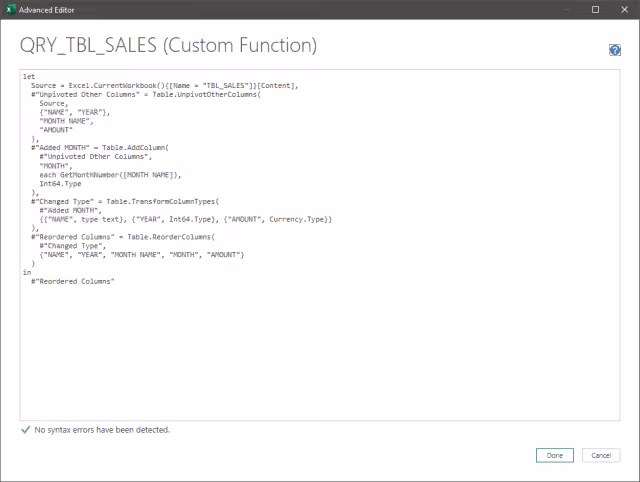640x482 pixels.
Task: Click the line containing Currency.Type
Action: tap(186, 220)
